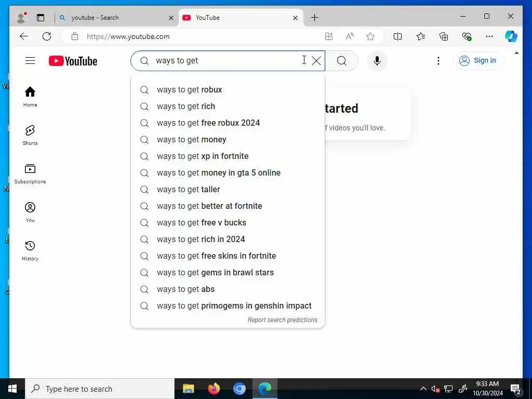
Task: Click the Sign in button
Action: coord(478,61)
